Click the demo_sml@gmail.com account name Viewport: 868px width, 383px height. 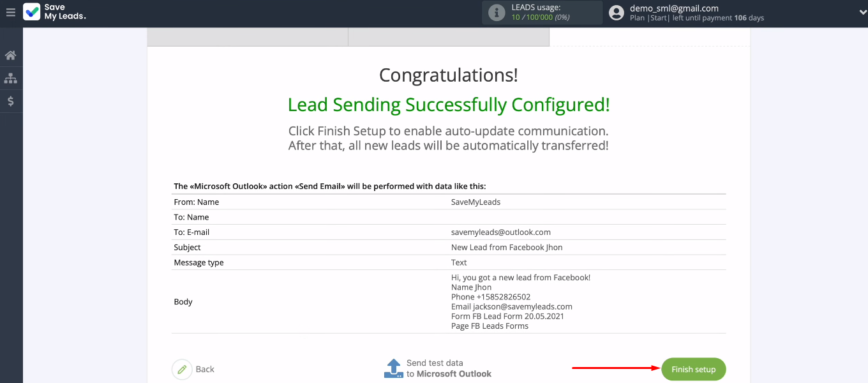coord(674,8)
